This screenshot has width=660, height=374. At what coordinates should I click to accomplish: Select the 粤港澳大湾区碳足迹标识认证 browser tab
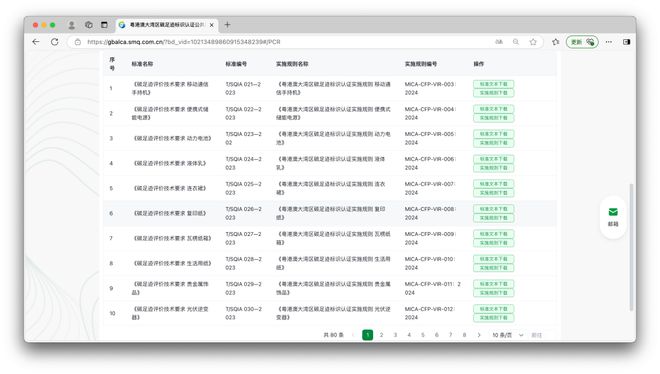(x=167, y=25)
